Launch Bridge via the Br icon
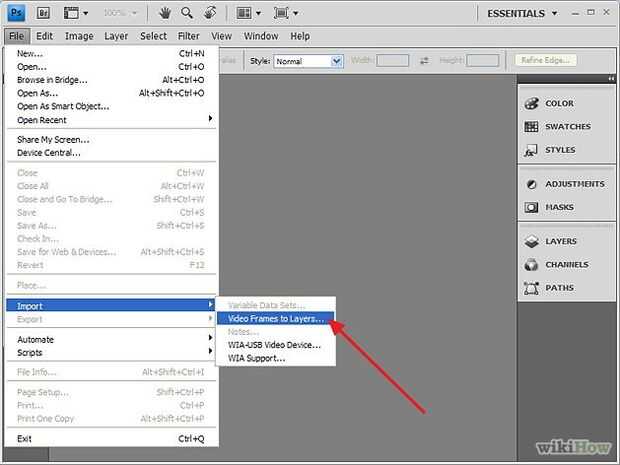Screen dimensions: 620x465 point(43,13)
